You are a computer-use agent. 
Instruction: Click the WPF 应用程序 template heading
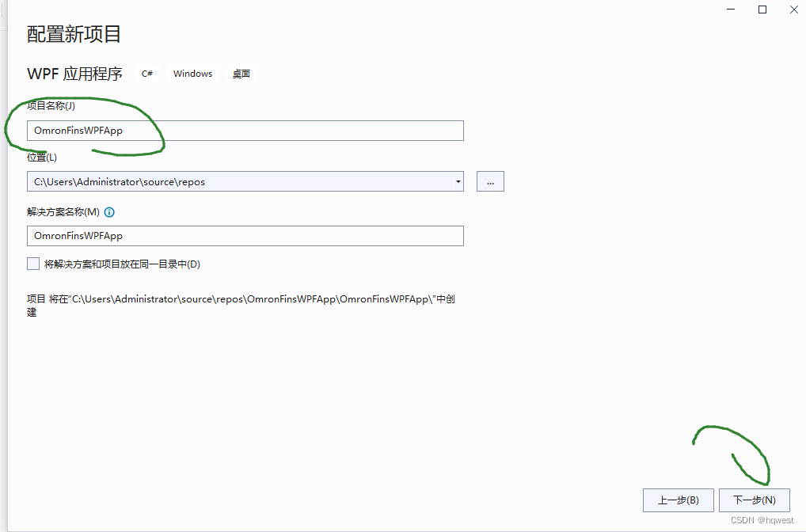(x=75, y=74)
